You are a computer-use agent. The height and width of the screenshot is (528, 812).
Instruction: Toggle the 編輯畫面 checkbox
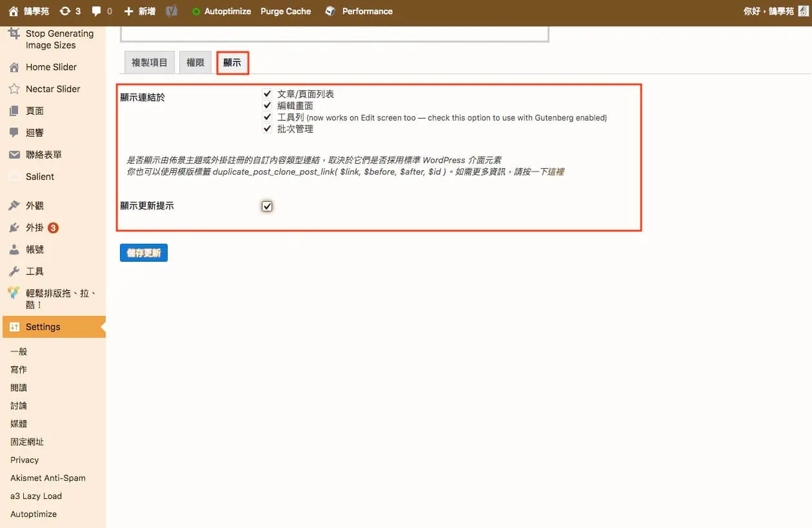[267, 105]
